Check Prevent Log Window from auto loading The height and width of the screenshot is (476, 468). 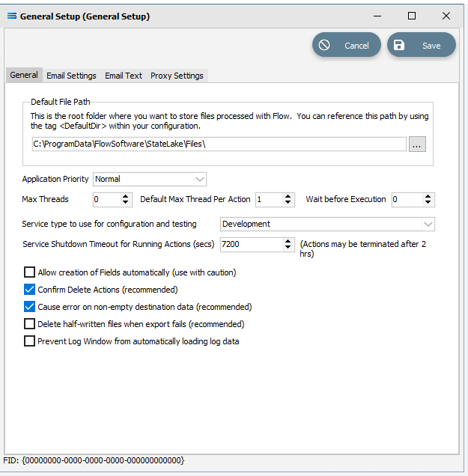29,341
